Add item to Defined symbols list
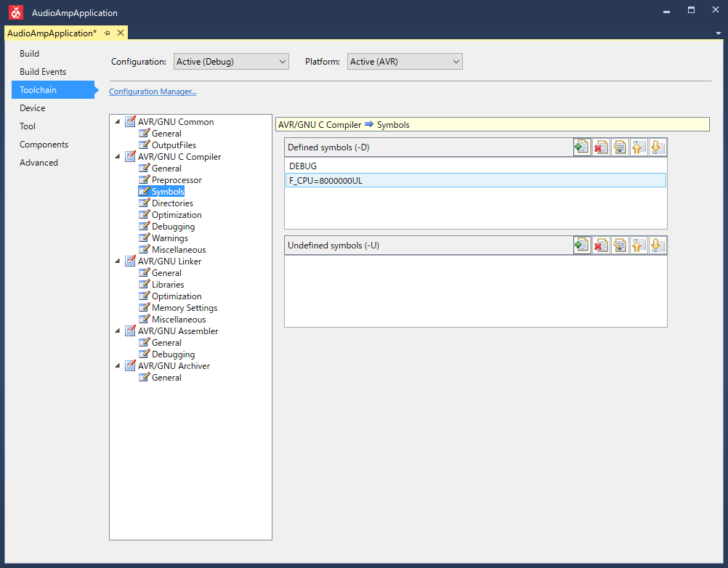 pyautogui.click(x=582, y=147)
